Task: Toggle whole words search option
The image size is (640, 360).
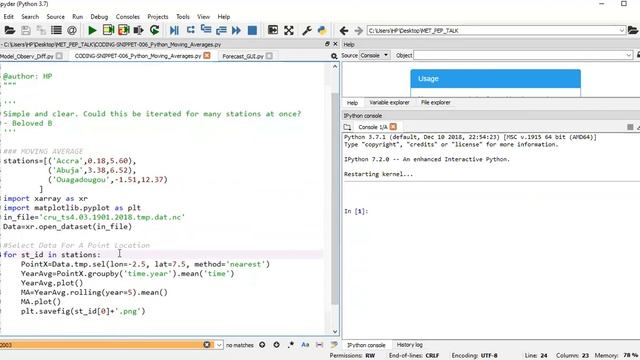Action: coord(319,345)
